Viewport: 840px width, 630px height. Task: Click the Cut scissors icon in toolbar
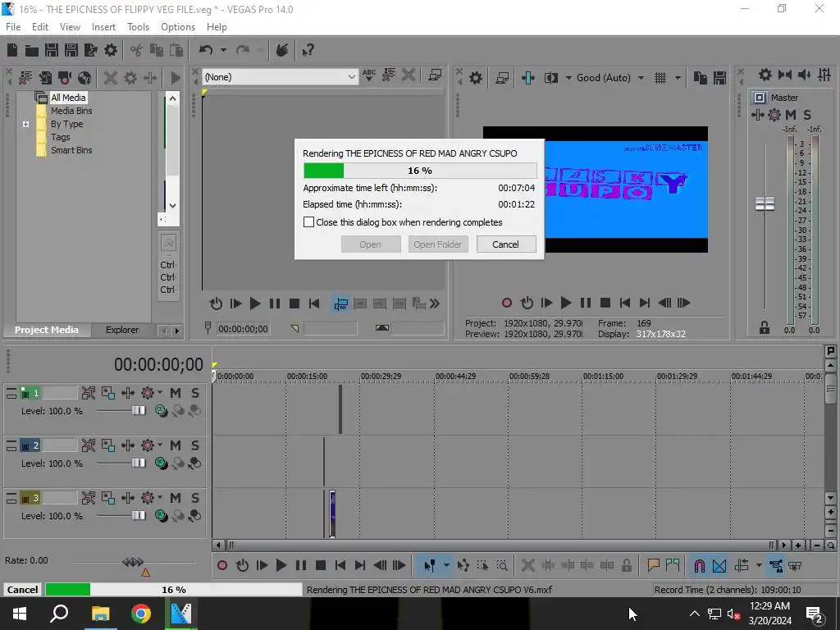click(x=137, y=50)
